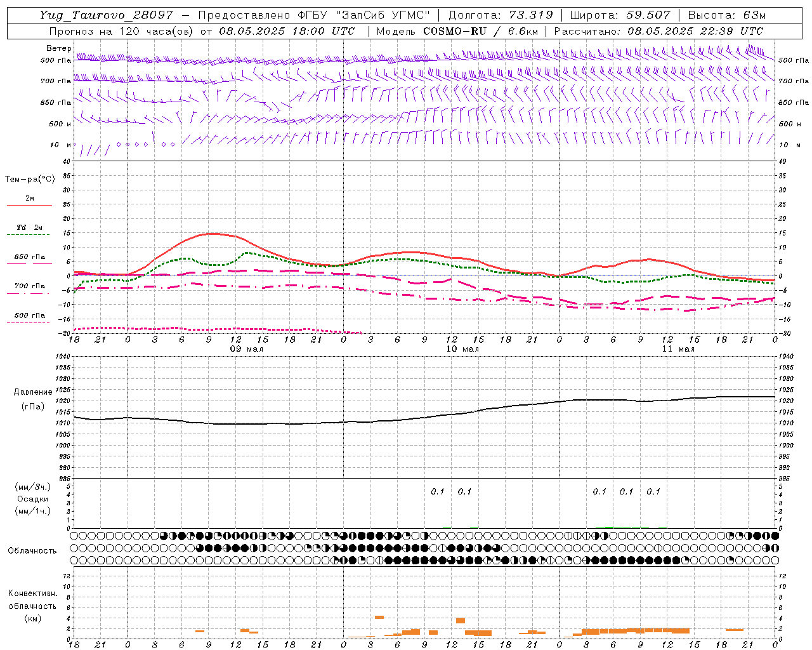
Task: Click the Конвективн. label of the convective panel
Action: [x=32, y=594]
